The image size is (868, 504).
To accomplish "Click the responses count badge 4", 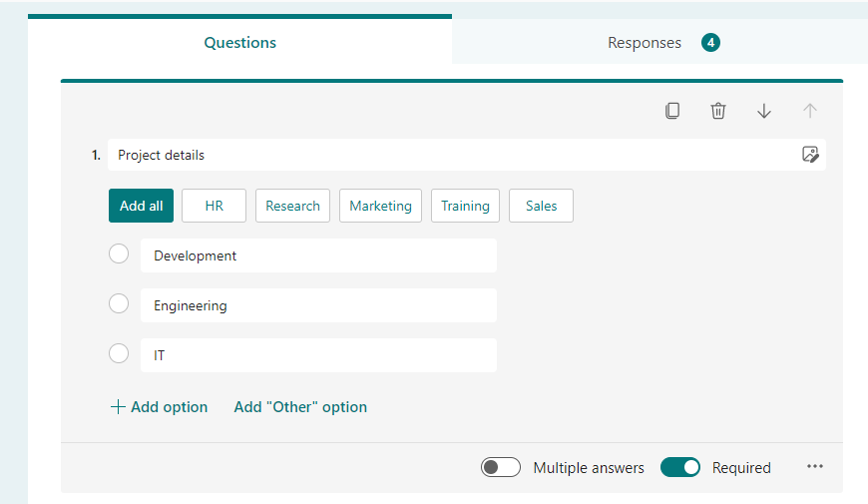I will click(710, 43).
